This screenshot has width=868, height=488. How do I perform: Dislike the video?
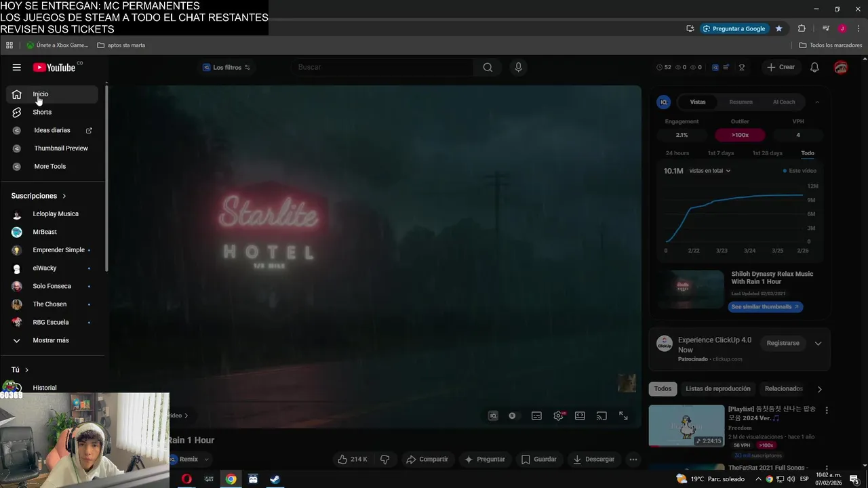point(384,459)
